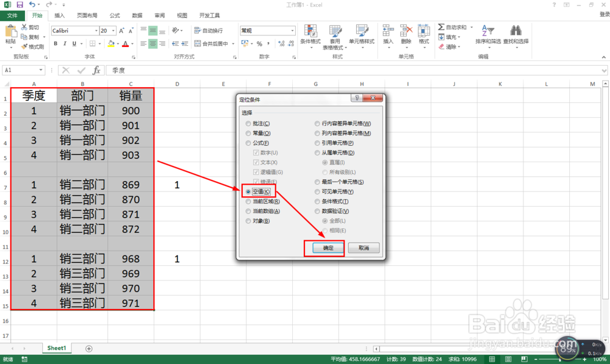Switch to the 视图 View tab

click(x=182, y=16)
